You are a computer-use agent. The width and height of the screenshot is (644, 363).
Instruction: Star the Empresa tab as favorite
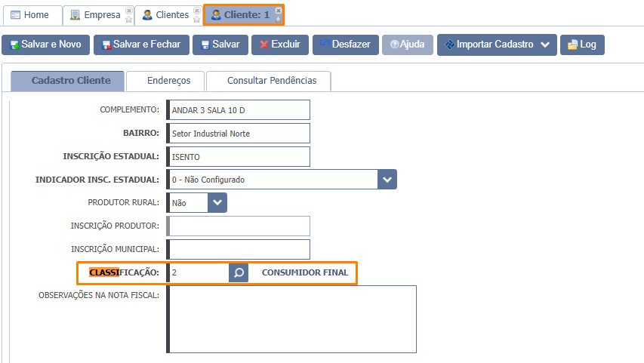click(128, 20)
